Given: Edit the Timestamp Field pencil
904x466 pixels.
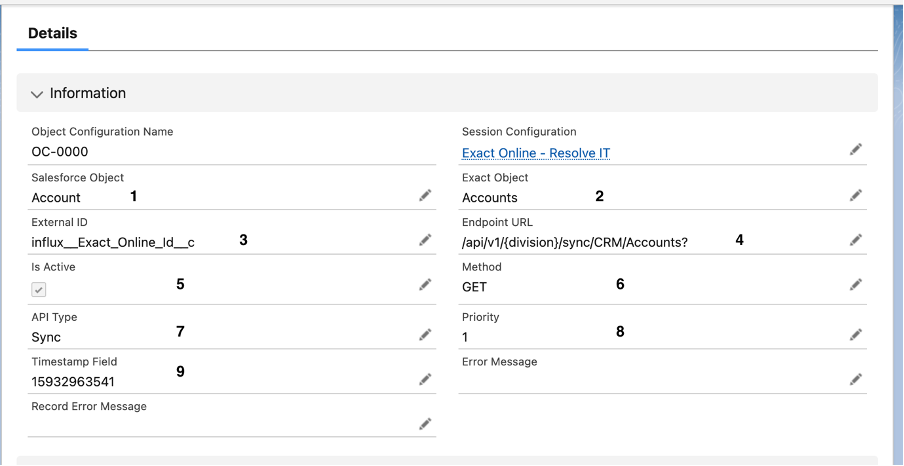Looking at the screenshot, I should 425,379.
